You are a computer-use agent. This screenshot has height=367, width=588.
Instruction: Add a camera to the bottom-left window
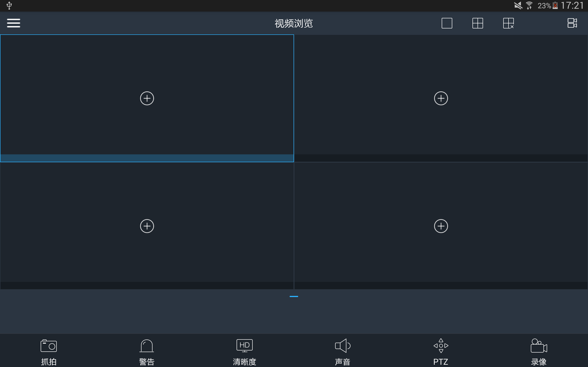(x=147, y=226)
